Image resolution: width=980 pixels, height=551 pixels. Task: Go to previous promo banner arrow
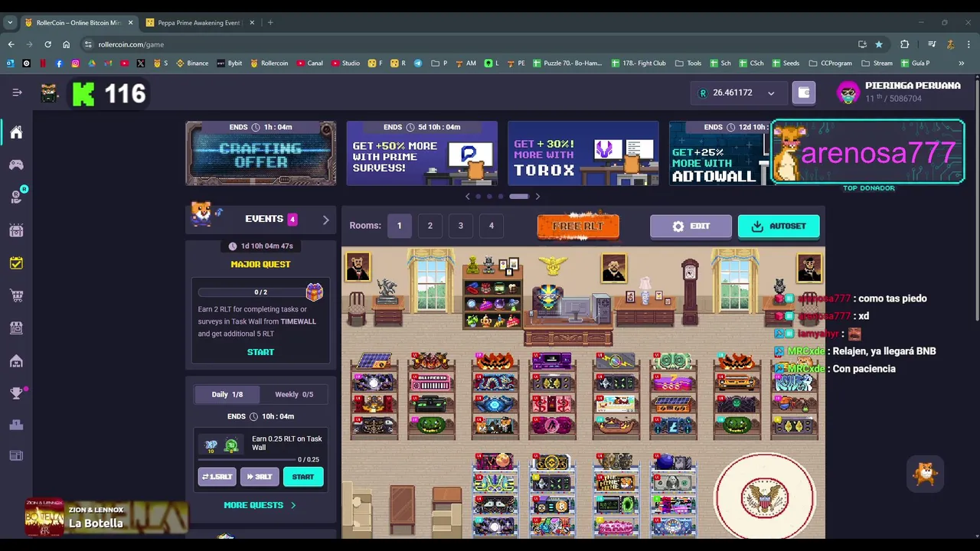point(468,197)
